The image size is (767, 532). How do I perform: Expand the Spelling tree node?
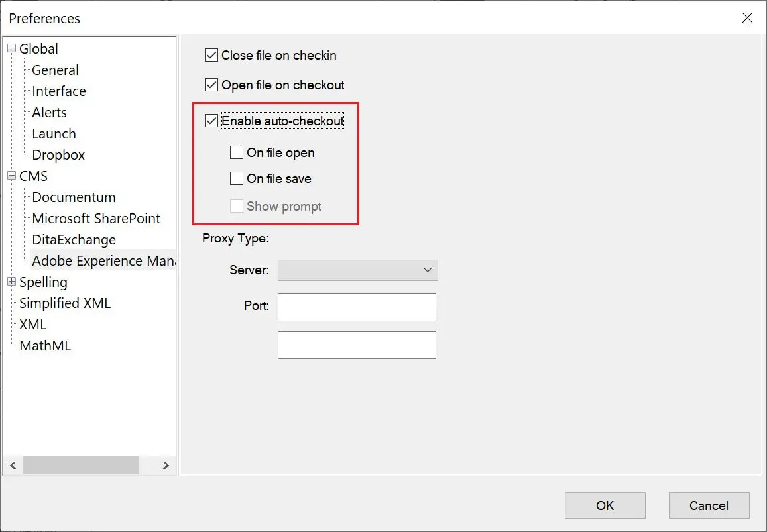(x=11, y=282)
